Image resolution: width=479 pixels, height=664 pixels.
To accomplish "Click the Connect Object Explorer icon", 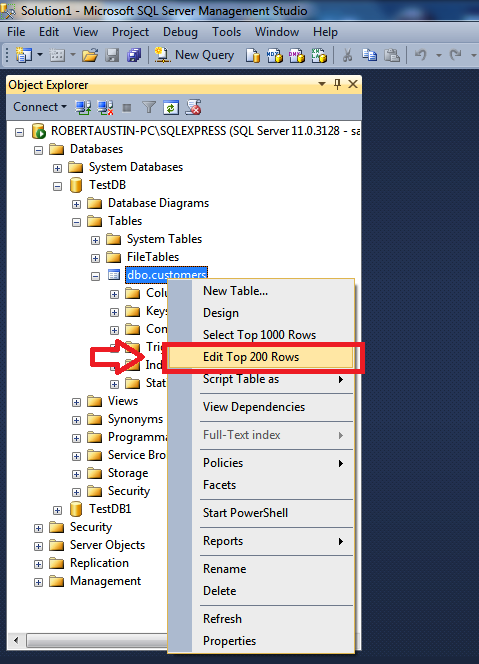I will (x=83, y=108).
